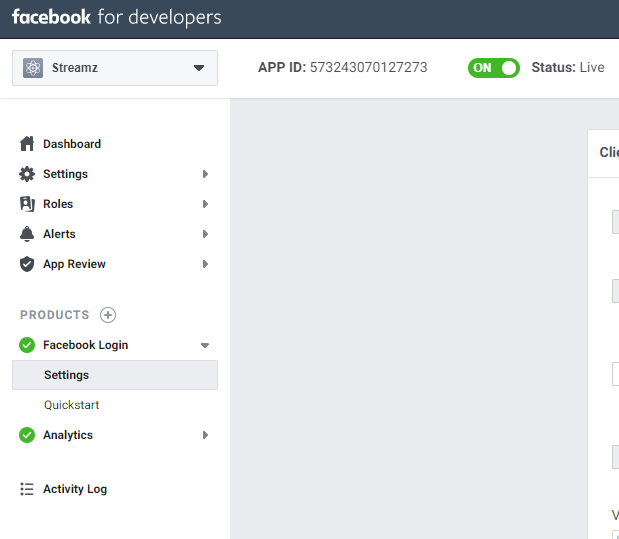Open Quickstart under Facebook Login
Image resolution: width=619 pixels, height=539 pixels.
tap(71, 405)
